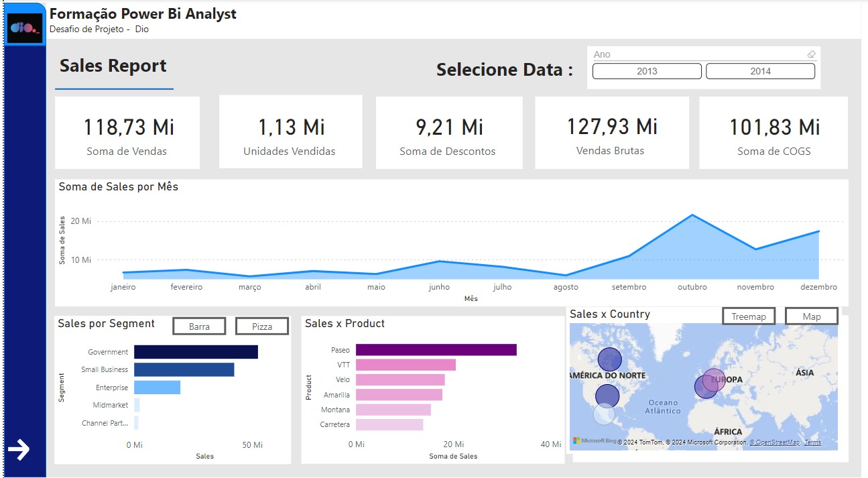The image size is (868, 478).
Task: Click the Vendas Brutas card
Action: click(x=611, y=133)
